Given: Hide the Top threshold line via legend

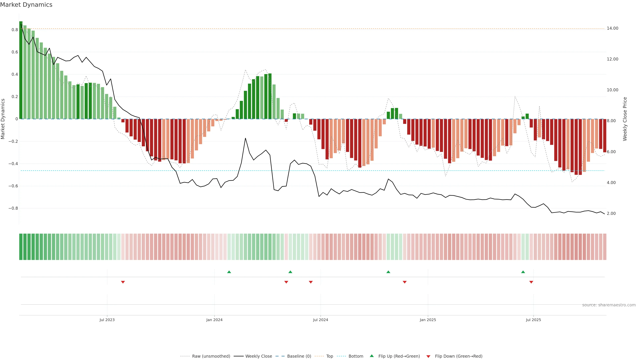Looking at the screenshot, I should point(330,356).
